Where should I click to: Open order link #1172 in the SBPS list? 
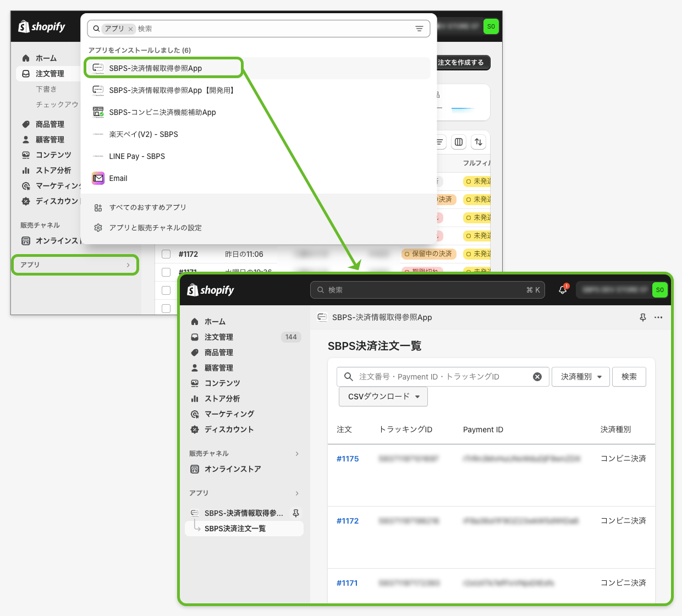tap(348, 521)
